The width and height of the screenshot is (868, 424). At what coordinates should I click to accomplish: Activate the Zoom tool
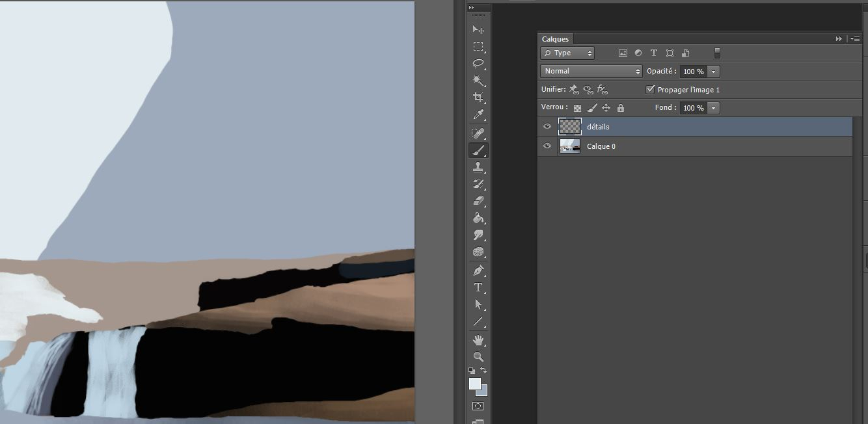478,356
